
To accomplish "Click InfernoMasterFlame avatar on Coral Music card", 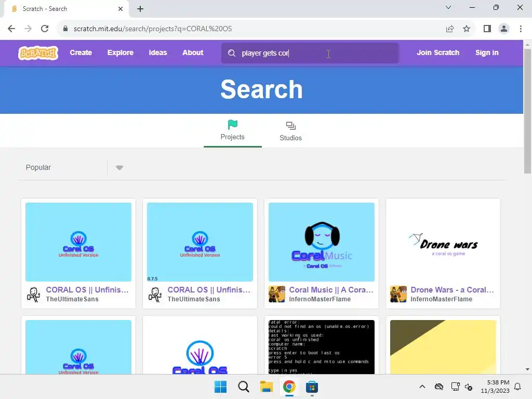I will (277, 294).
